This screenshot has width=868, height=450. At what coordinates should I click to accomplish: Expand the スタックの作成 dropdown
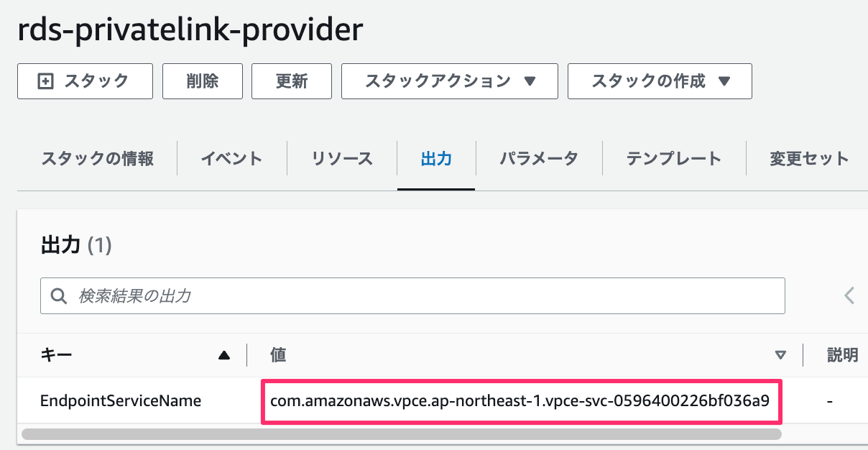point(659,81)
